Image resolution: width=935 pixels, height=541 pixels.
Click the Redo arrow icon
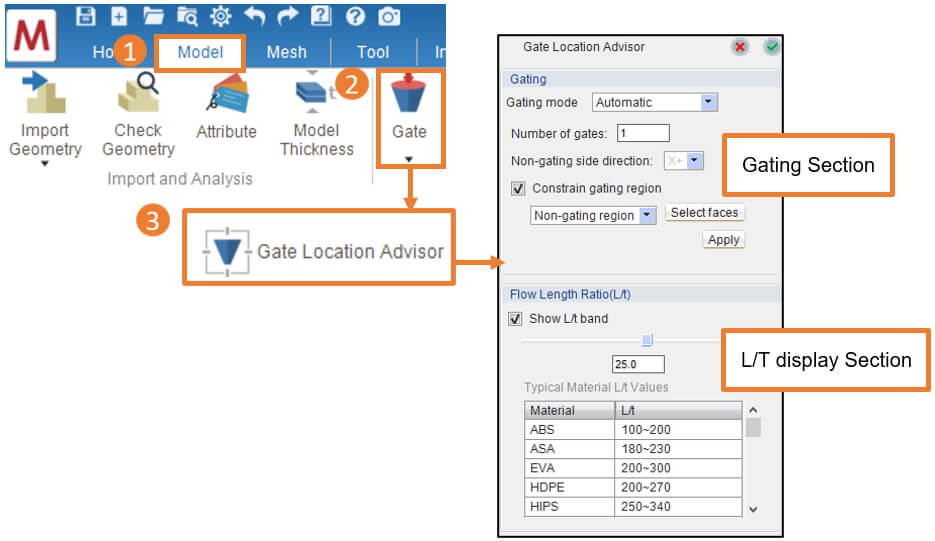287,15
